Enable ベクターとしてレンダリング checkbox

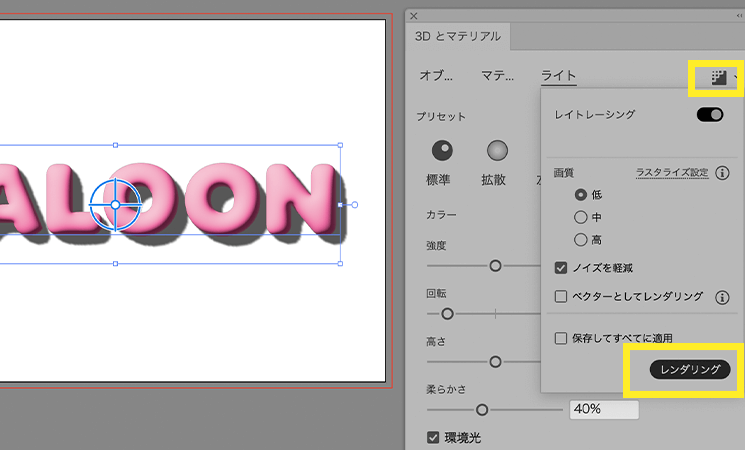(561, 297)
